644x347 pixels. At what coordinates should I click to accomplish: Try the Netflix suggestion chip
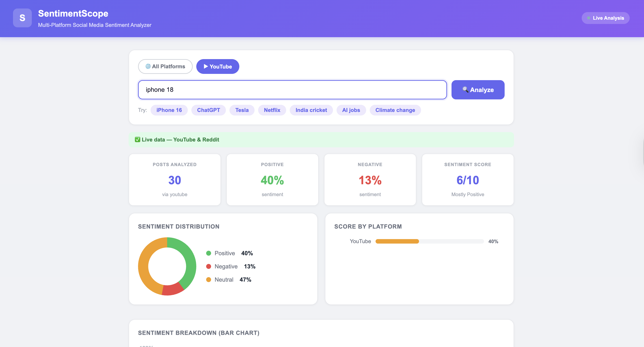pos(272,110)
